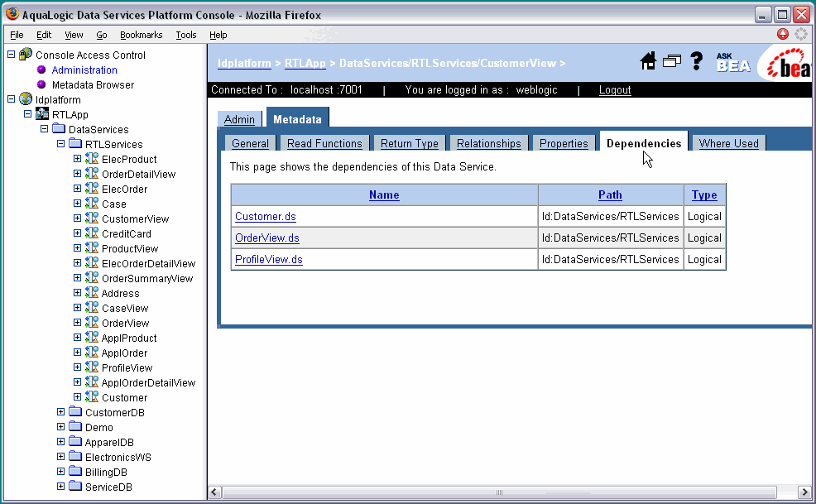
Task: Open the File menu
Action: 17,35
